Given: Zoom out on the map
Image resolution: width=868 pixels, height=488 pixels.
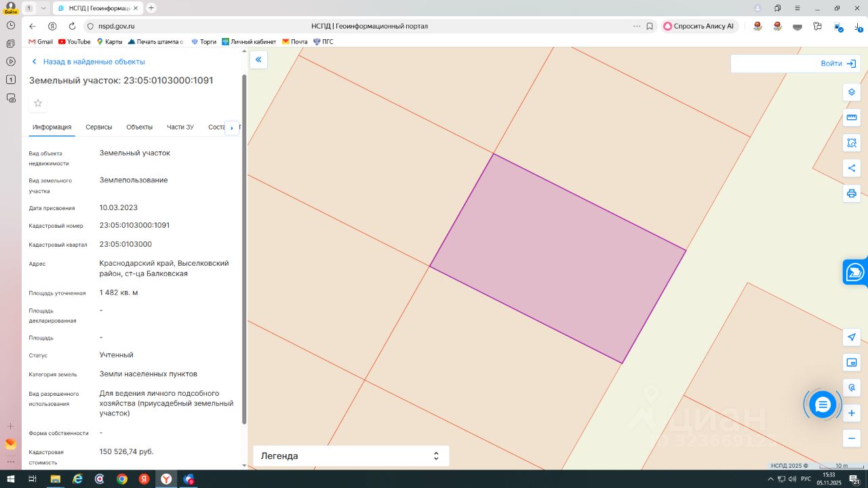Looking at the screenshot, I should (852, 438).
